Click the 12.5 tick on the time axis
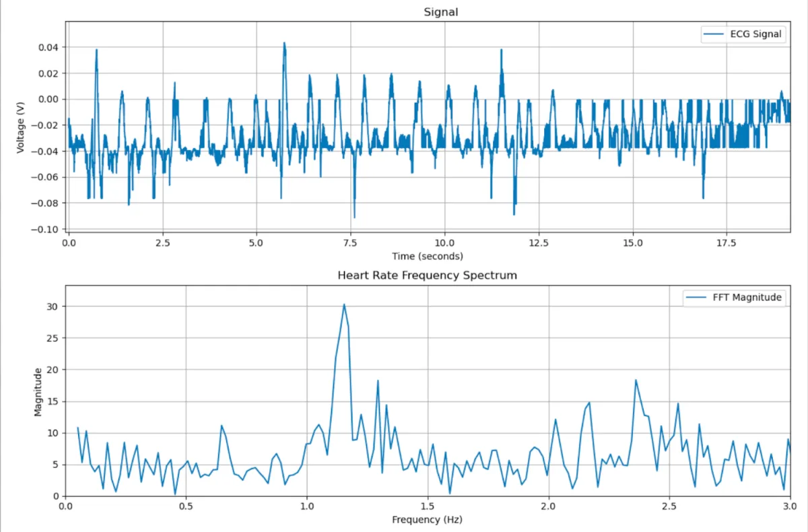This screenshot has width=808, height=532. click(539, 242)
